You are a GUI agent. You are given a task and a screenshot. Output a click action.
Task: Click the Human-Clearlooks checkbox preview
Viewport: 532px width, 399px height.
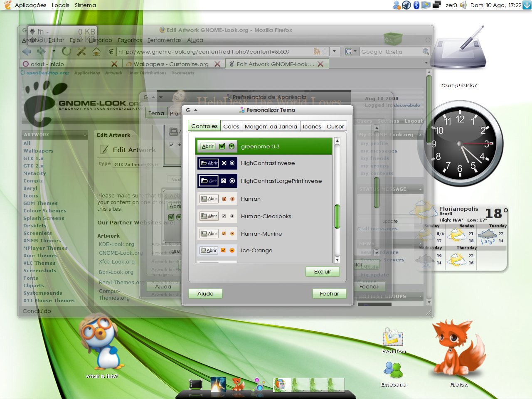(x=224, y=216)
